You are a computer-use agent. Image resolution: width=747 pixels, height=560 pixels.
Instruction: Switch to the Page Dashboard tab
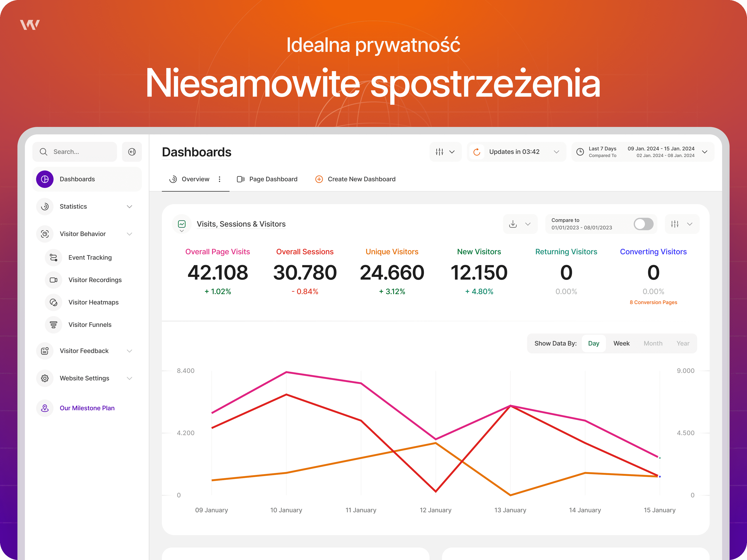[267, 179]
